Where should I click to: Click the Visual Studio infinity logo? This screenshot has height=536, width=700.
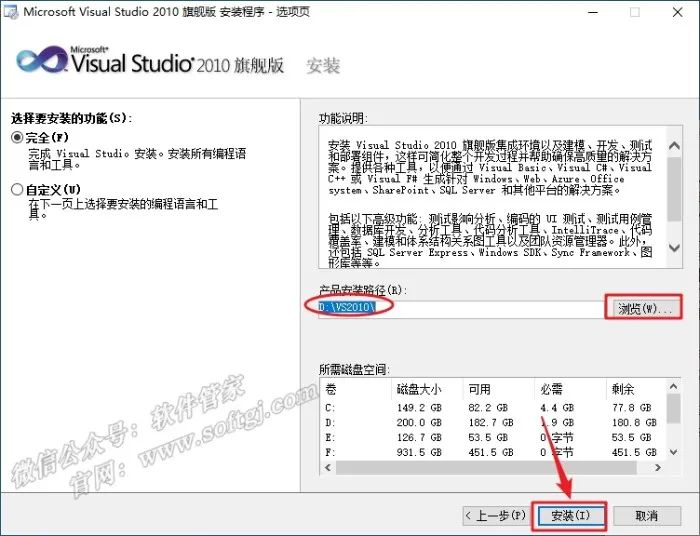(x=42, y=59)
